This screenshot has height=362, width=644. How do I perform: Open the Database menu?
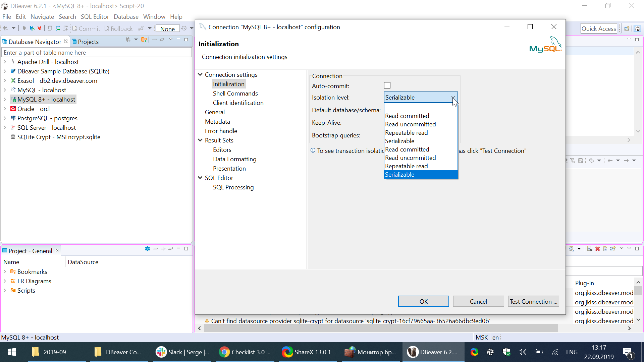pyautogui.click(x=126, y=16)
